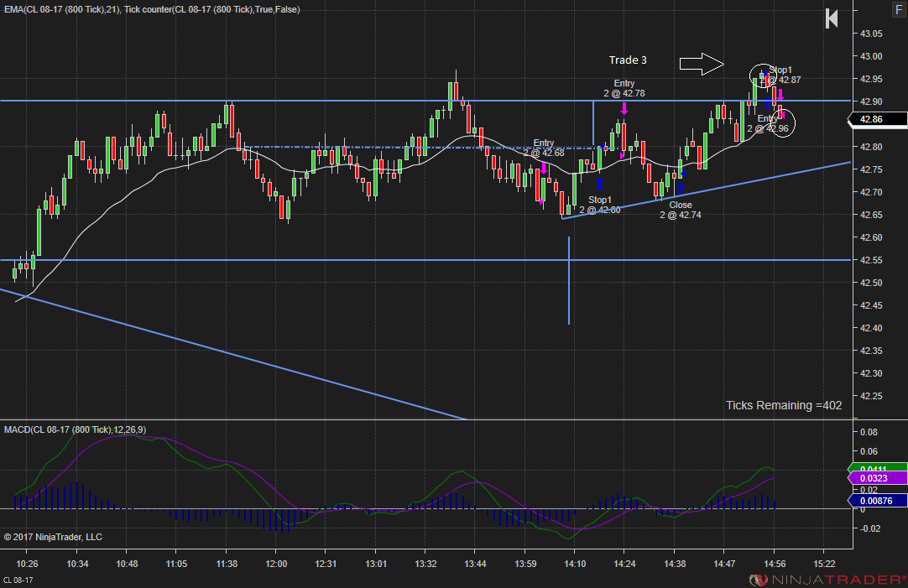Click the 43.05 price axis label

click(x=871, y=34)
